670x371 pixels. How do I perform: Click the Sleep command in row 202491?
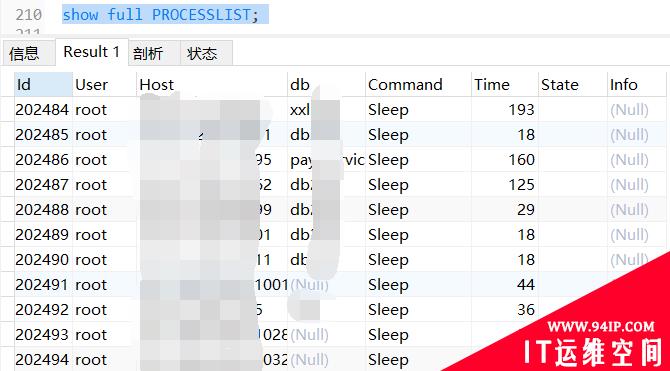click(388, 285)
